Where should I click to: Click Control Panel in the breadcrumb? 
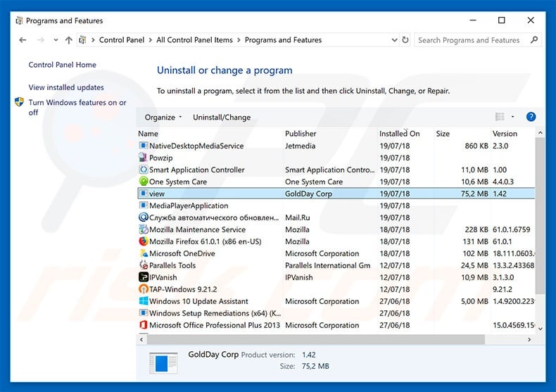tap(122, 40)
